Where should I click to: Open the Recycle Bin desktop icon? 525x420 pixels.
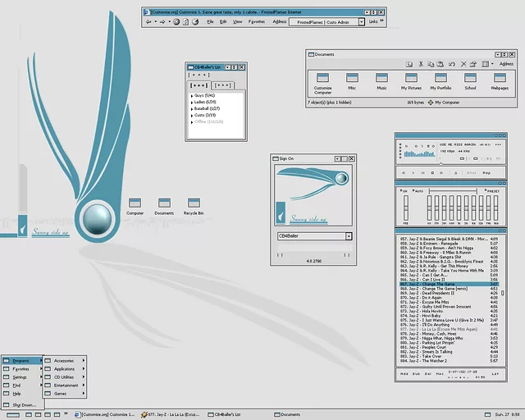tap(194, 205)
